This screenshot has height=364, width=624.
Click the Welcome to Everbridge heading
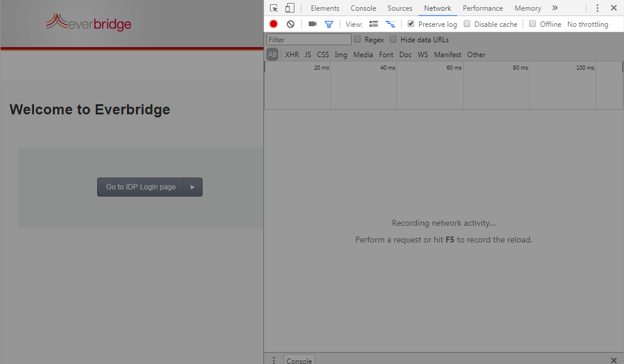[x=90, y=110]
